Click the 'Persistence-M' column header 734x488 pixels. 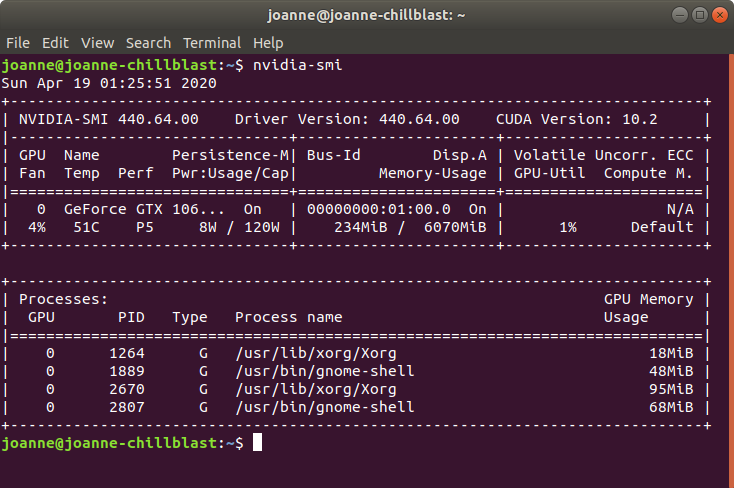click(x=230, y=155)
